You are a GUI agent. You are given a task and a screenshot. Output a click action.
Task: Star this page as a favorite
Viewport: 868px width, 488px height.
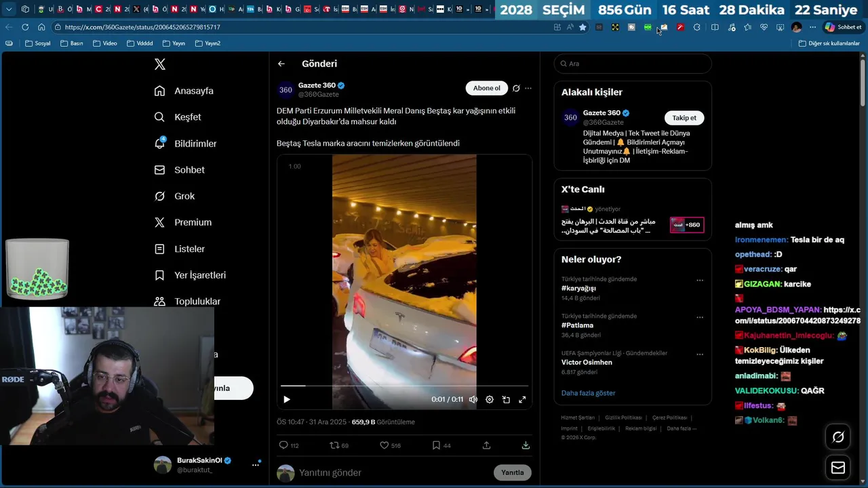pyautogui.click(x=583, y=27)
